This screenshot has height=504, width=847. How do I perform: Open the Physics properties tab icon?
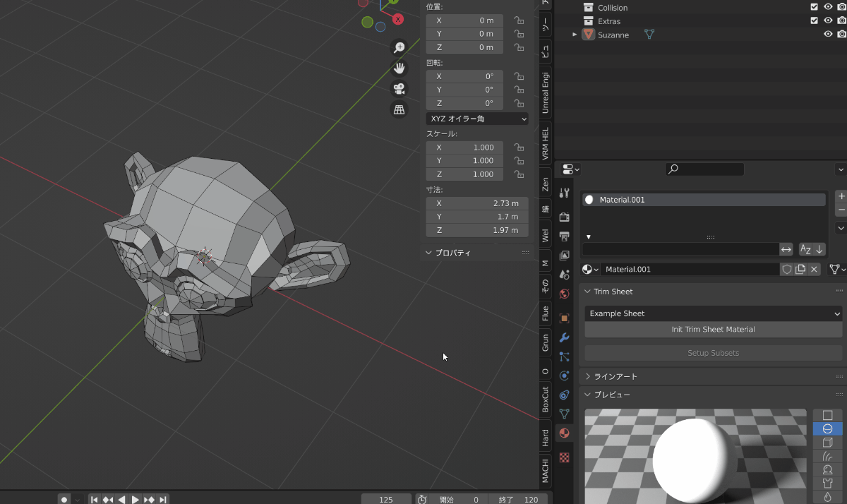click(x=564, y=376)
